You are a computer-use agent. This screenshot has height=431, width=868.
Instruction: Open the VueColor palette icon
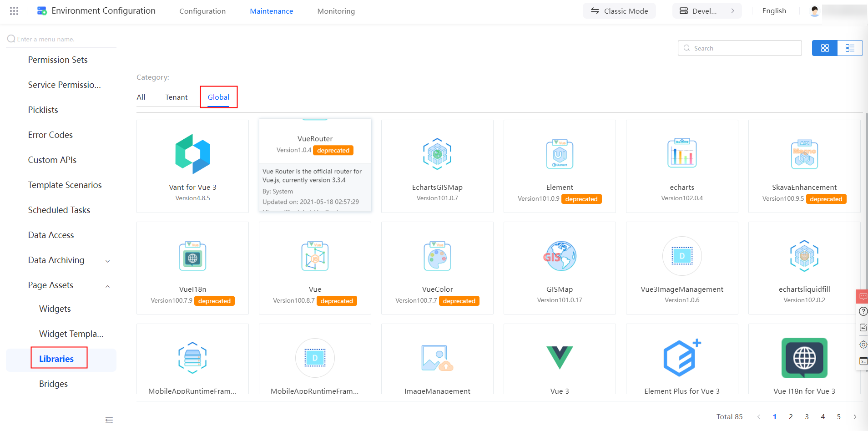pos(437,256)
